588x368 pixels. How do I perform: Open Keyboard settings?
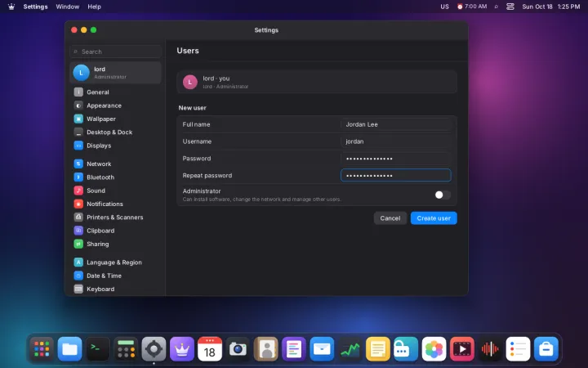(x=115, y=289)
